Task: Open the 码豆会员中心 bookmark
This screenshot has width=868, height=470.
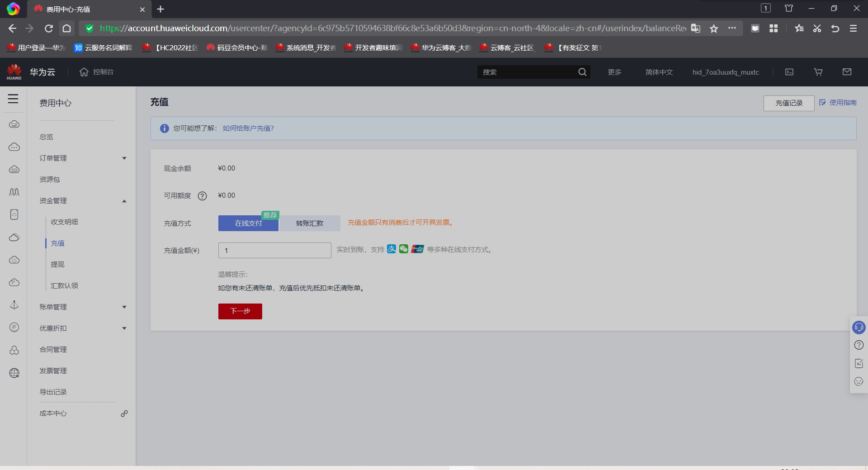Action: (237, 47)
